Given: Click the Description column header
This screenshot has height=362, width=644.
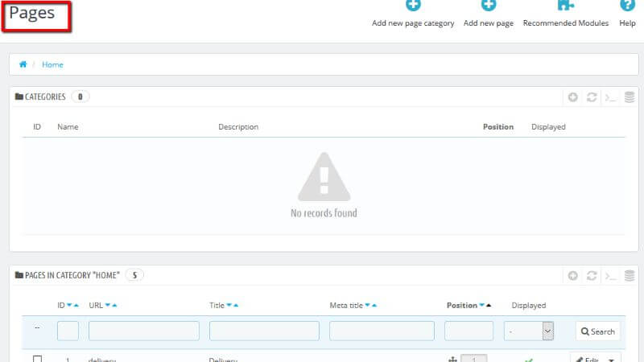Looking at the screenshot, I should (x=238, y=127).
